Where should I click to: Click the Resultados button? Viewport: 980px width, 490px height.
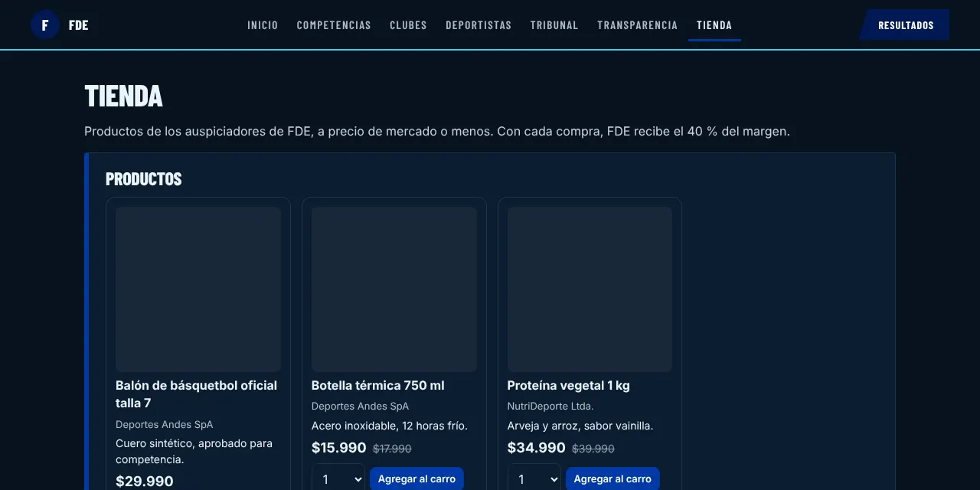point(905,25)
